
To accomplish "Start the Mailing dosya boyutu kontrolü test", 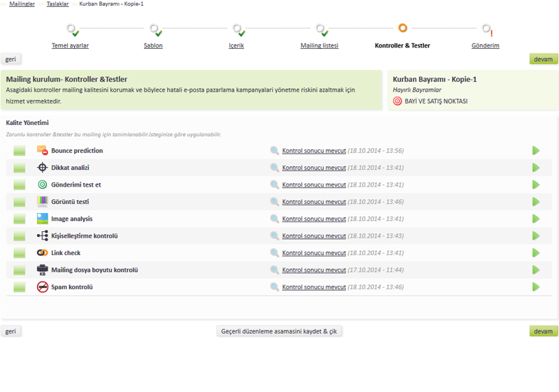I will (536, 270).
